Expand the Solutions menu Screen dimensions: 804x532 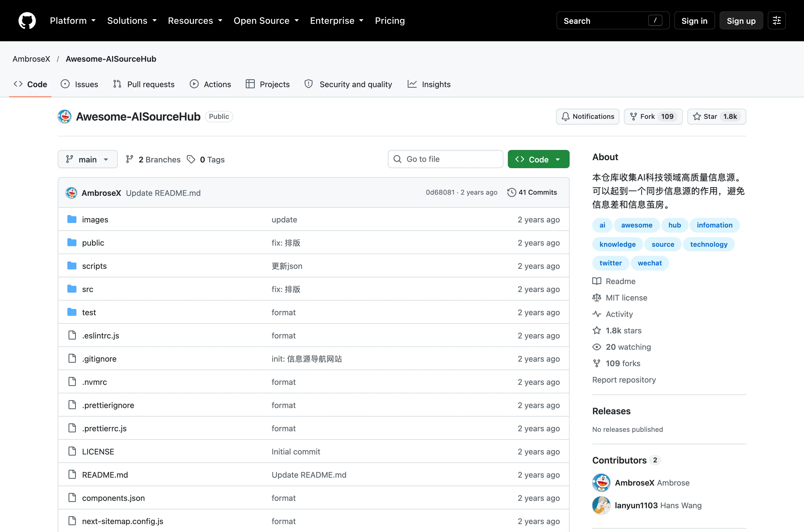[132, 21]
